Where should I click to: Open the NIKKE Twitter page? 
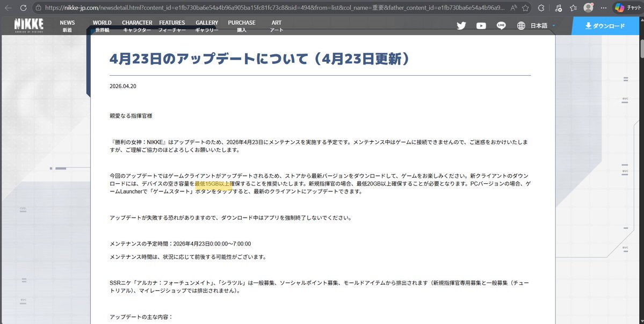(x=461, y=25)
